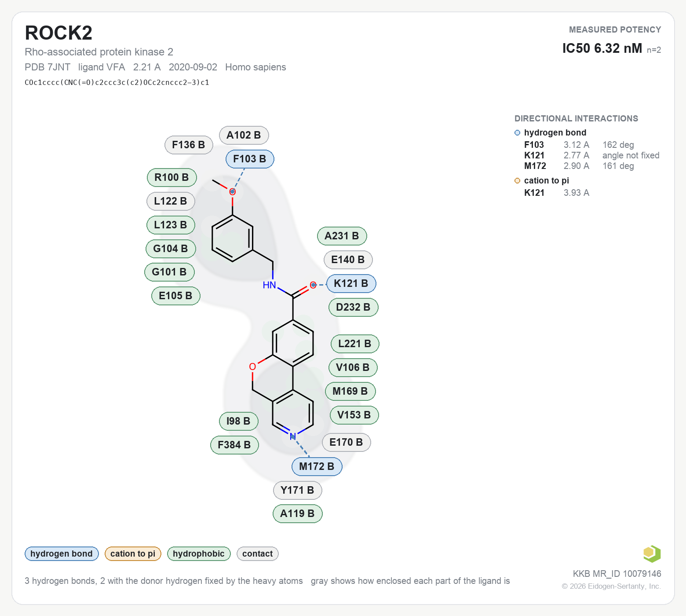Select residue G101 B
This screenshot has width=686, height=616.
[x=169, y=272]
